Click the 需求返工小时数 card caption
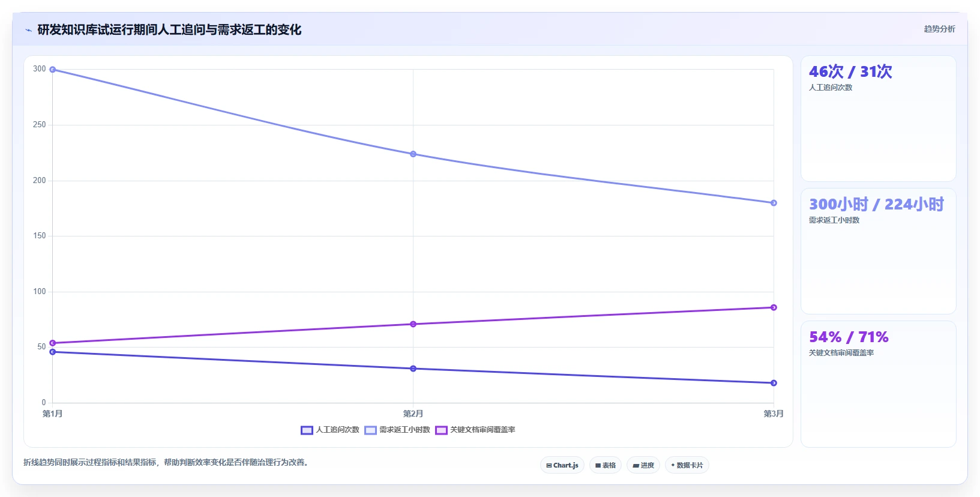Image resolution: width=980 pixels, height=497 pixels. 834,220
